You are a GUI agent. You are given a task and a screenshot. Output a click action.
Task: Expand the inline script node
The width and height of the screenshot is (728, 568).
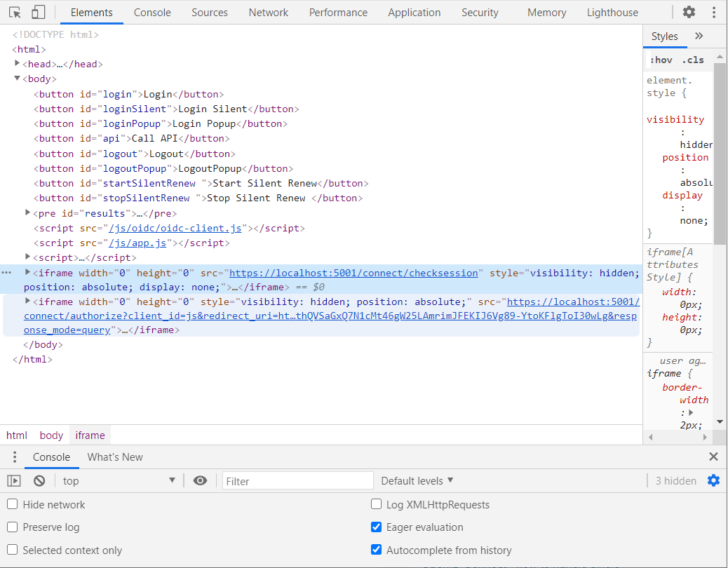(28, 257)
